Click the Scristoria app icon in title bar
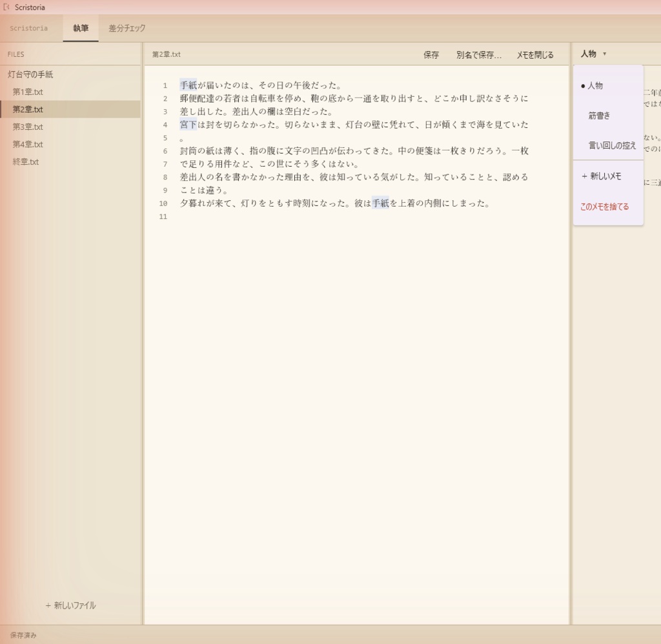 (6, 7)
